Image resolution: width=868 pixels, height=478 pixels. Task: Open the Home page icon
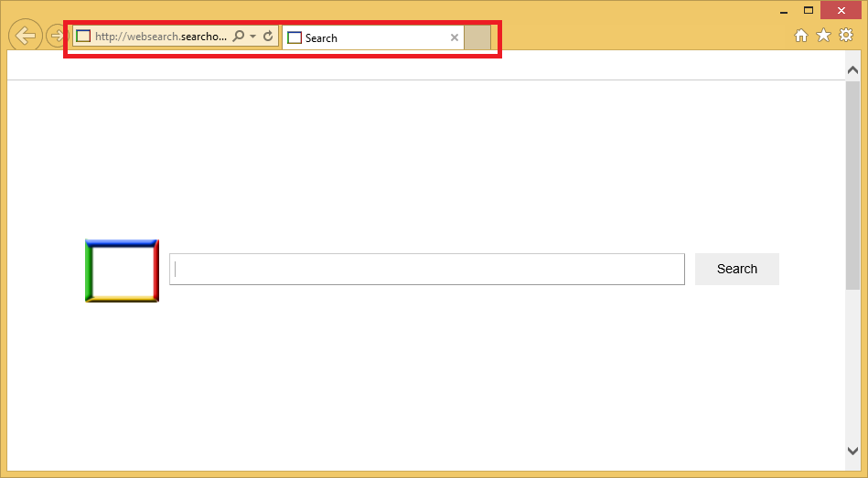pyautogui.click(x=801, y=36)
